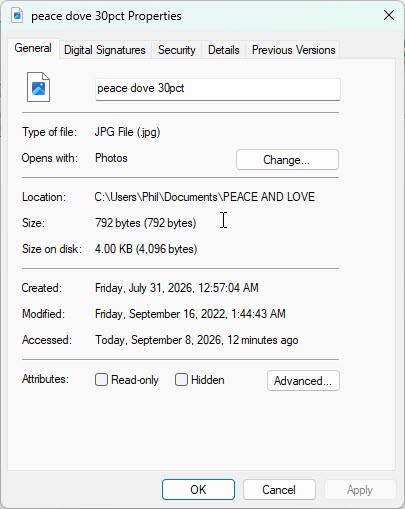Click the 'Photos' opens-with value
Viewport: 405px width, 509px height.
(x=111, y=158)
